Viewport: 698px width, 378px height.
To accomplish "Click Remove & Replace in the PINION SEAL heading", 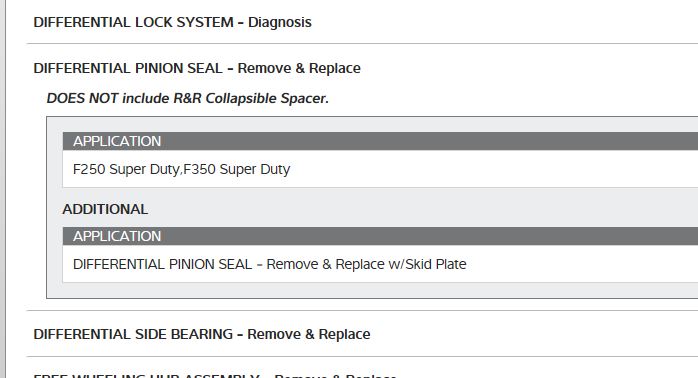I will pyautogui.click(x=299, y=68).
